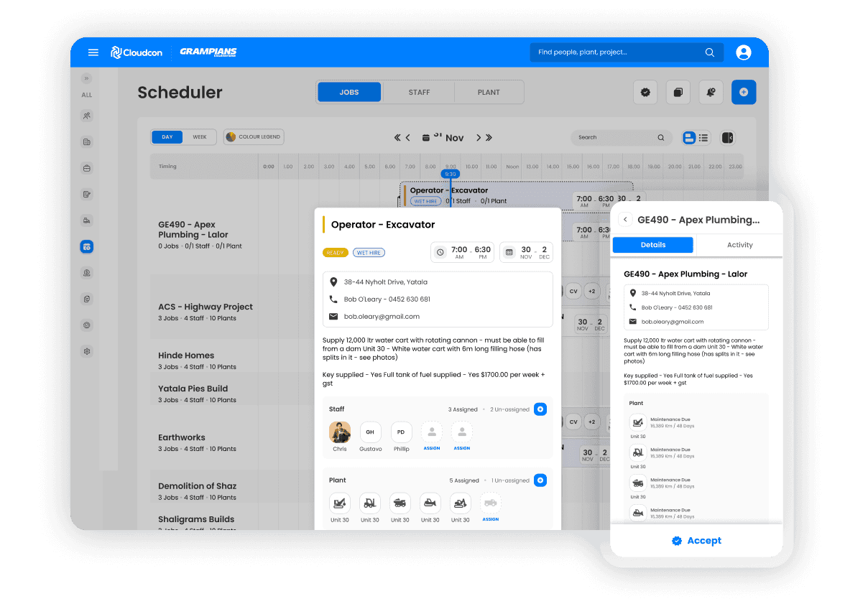Click the clock icon in the Operator popup
Image resolution: width=868 pixels, height=604 pixels.
click(x=440, y=252)
